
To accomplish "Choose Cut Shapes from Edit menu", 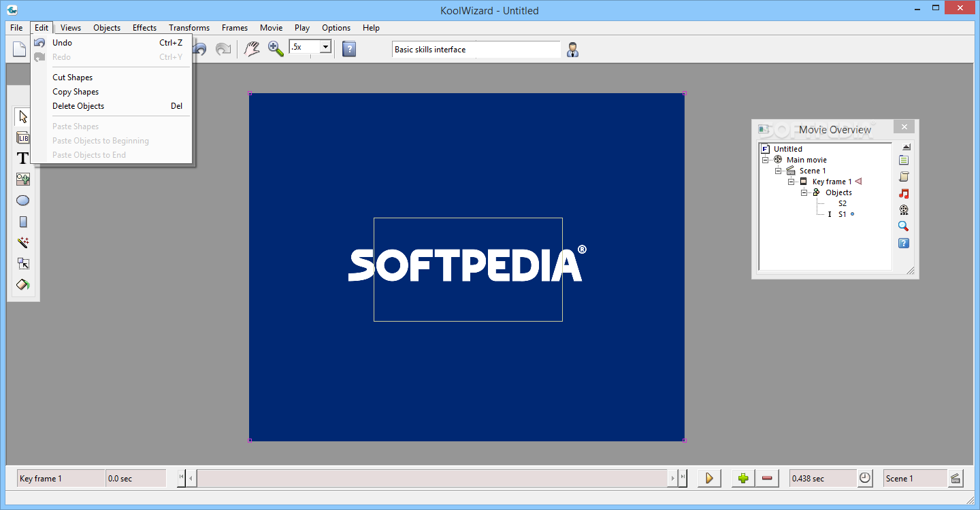I will point(112,78).
